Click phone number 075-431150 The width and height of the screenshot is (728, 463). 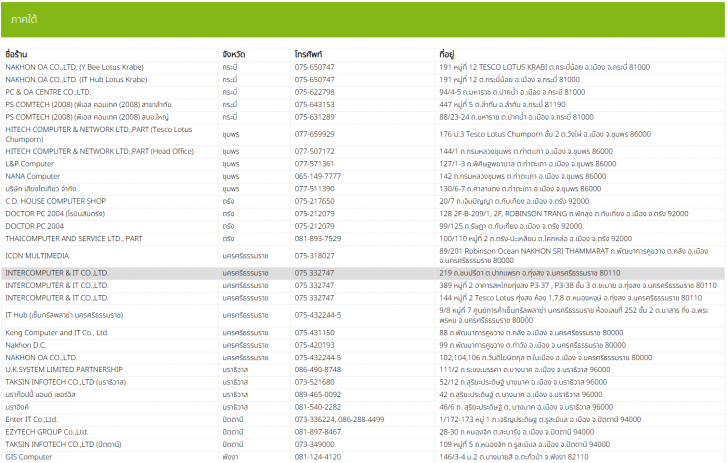pos(314,333)
